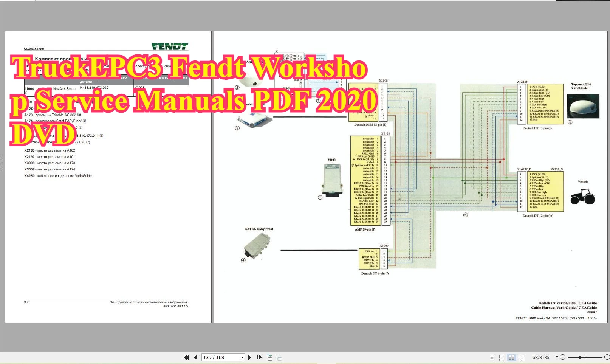Click the page number '3-2' footer
The height and width of the screenshot is (364, 610).
[26, 302]
